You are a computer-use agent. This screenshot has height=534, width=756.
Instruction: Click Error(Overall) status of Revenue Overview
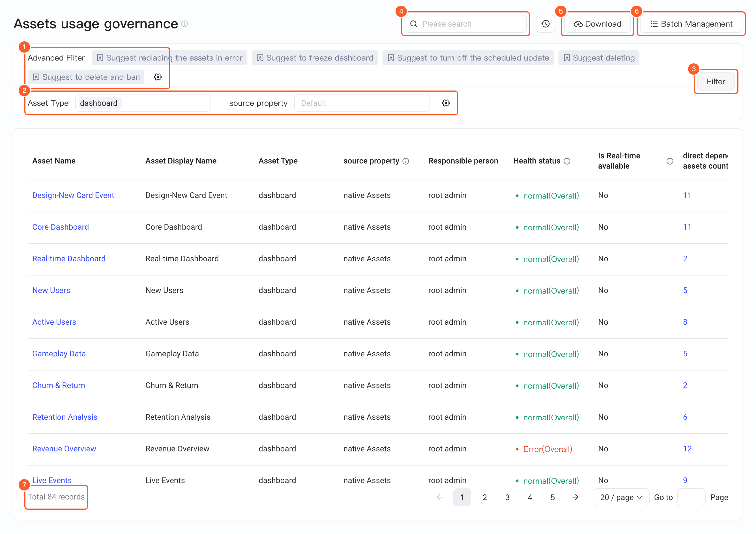click(547, 449)
